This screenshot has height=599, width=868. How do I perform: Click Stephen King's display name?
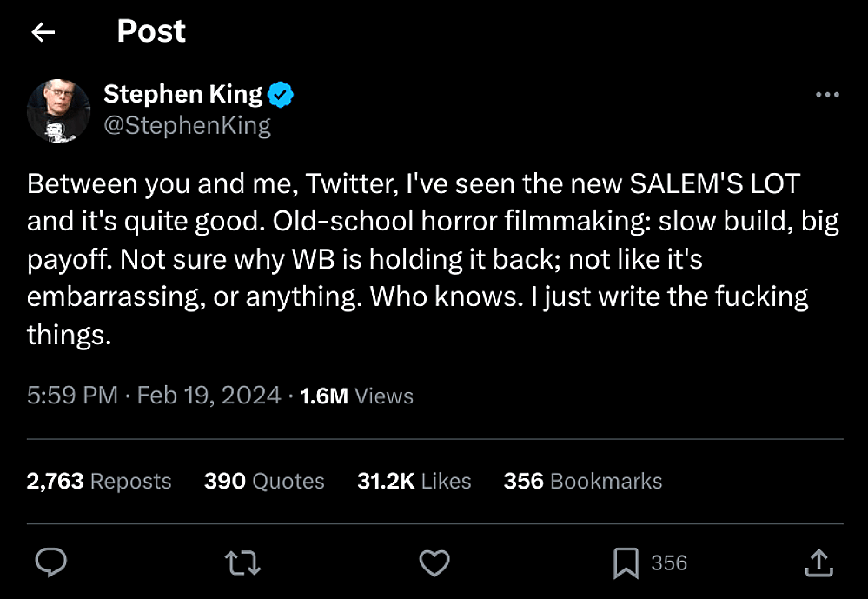[182, 94]
